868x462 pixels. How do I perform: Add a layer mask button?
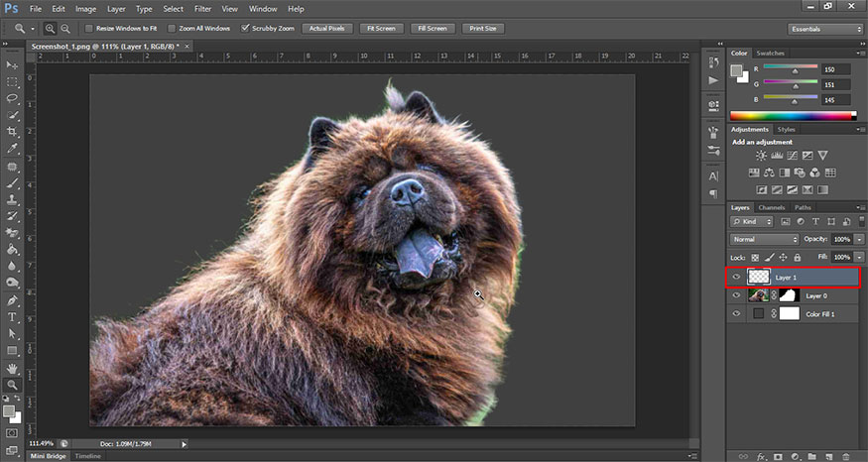778,456
